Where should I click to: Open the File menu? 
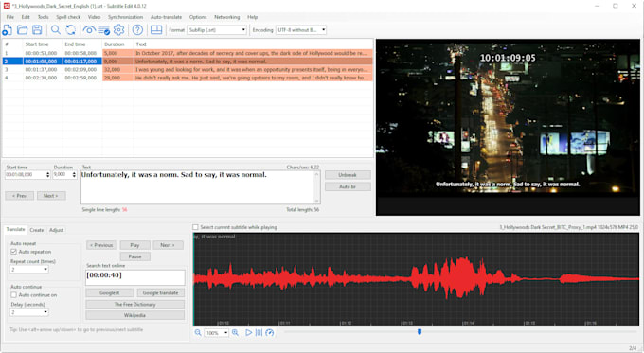[x=10, y=17]
